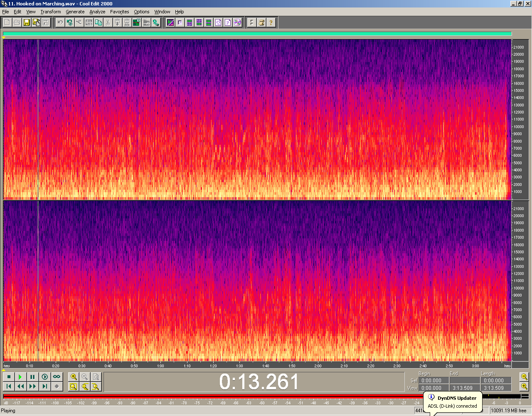The width and height of the screenshot is (532, 416).
Task: Click the Save file floppy icon
Action: 26,22
